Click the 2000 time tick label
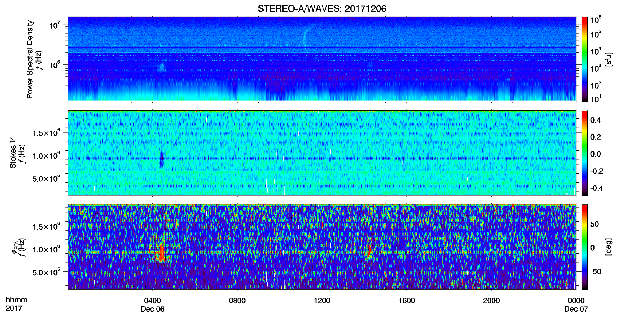Image resolution: width=644 pixels, height=332 pixels. (x=491, y=301)
